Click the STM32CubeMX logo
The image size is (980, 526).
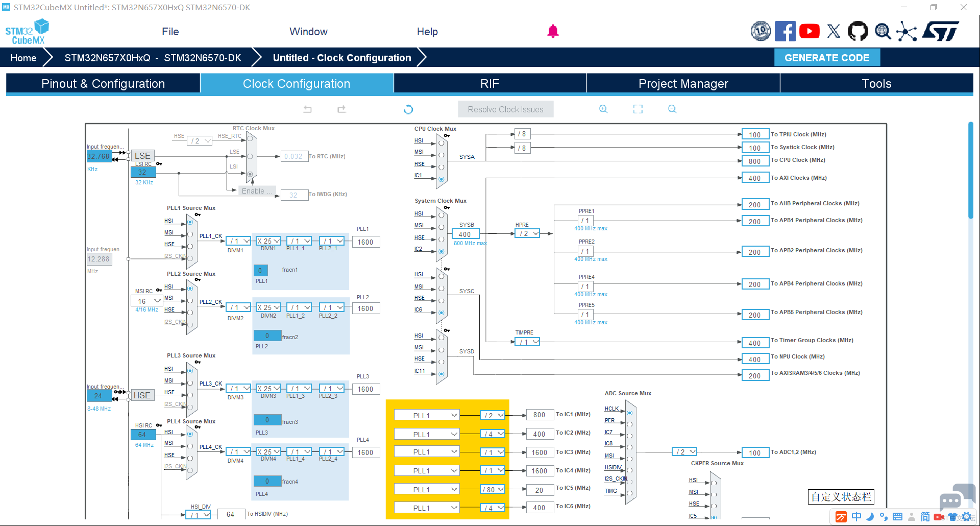[x=27, y=31]
